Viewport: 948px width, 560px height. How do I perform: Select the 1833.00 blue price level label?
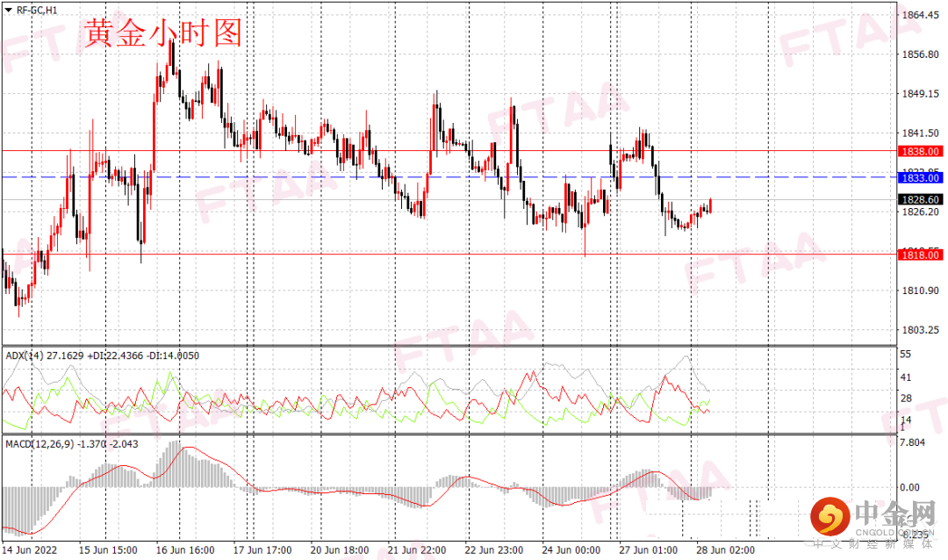click(x=921, y=178)
